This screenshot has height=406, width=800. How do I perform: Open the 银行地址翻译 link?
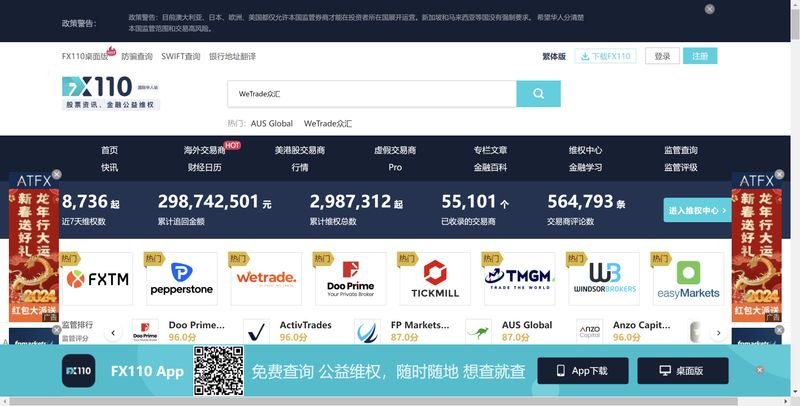coord(232,57)
